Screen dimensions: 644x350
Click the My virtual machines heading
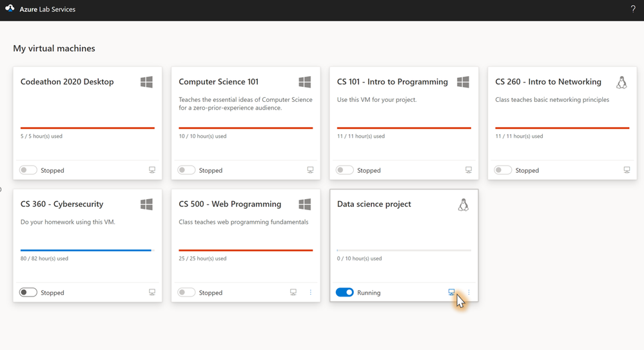pyautogui.click(x=54, y=48)
